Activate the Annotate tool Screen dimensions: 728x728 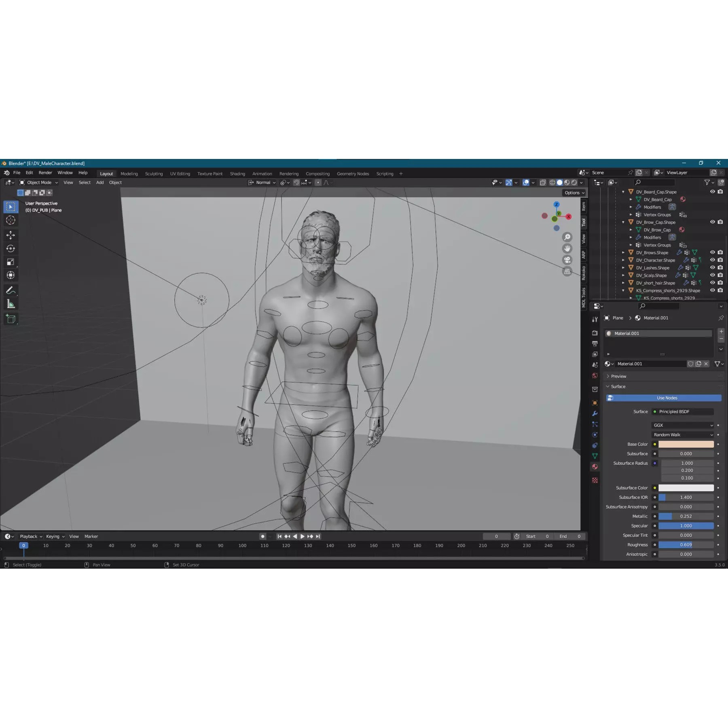click(11, 290)
